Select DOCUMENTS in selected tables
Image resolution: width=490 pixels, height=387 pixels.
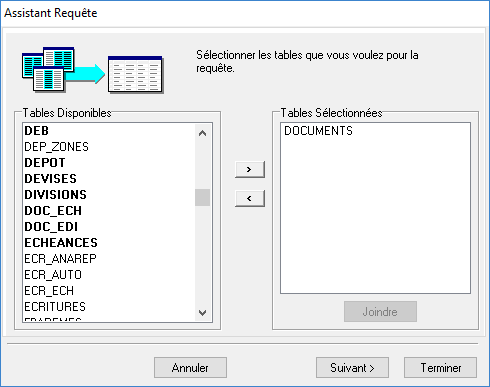pos(318,131)
